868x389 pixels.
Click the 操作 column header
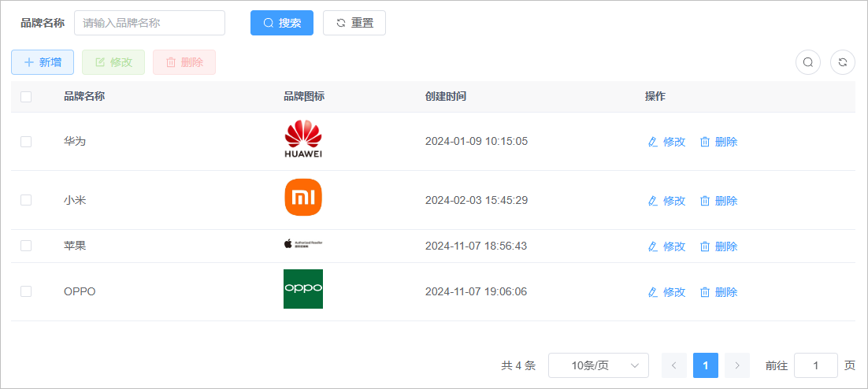coord(655,96)
